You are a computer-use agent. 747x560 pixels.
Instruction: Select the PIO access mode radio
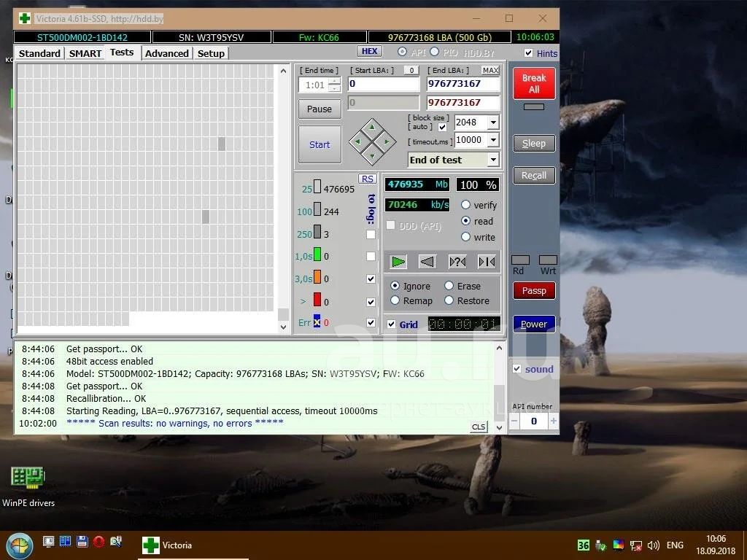pyautogui.click(x=435, y=52)
